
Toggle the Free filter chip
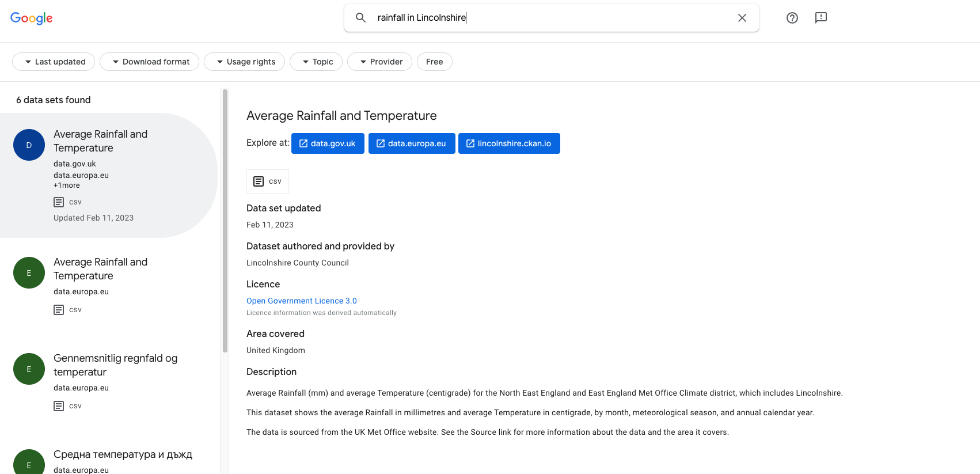(x=434, y=62)
